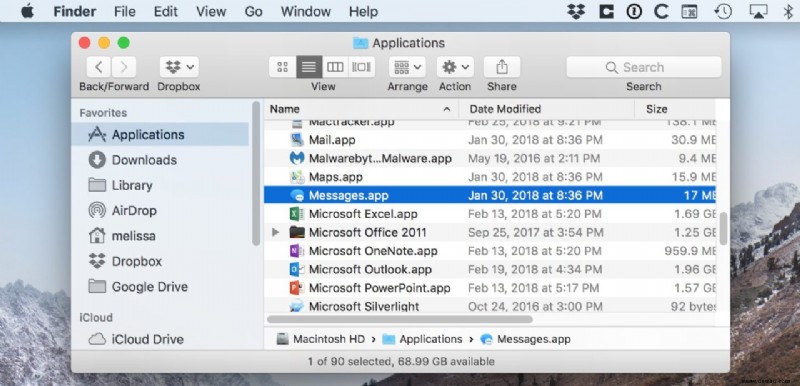Sort by the Name column header
The image size is (800, 386).
click(361, 109)
